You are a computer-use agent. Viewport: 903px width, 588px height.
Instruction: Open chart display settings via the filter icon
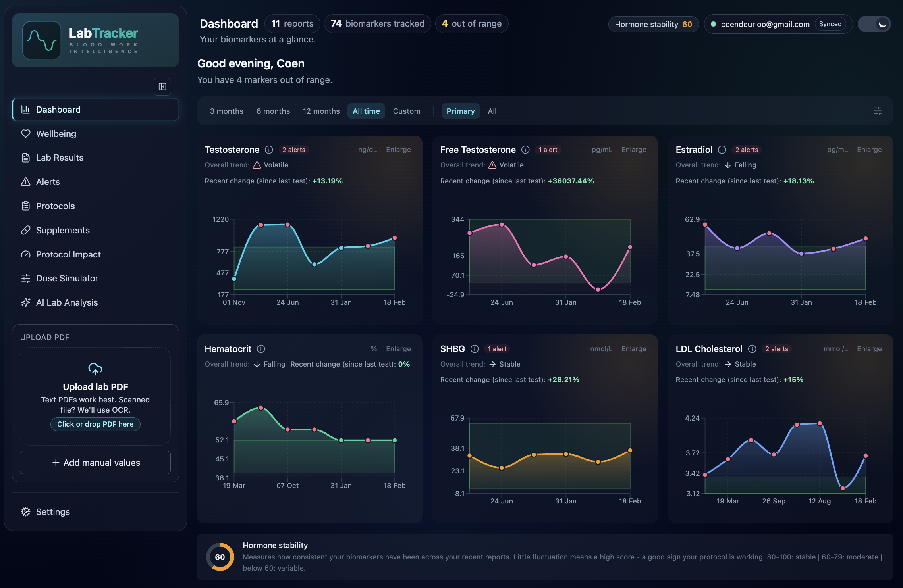[x=877, y=111]
